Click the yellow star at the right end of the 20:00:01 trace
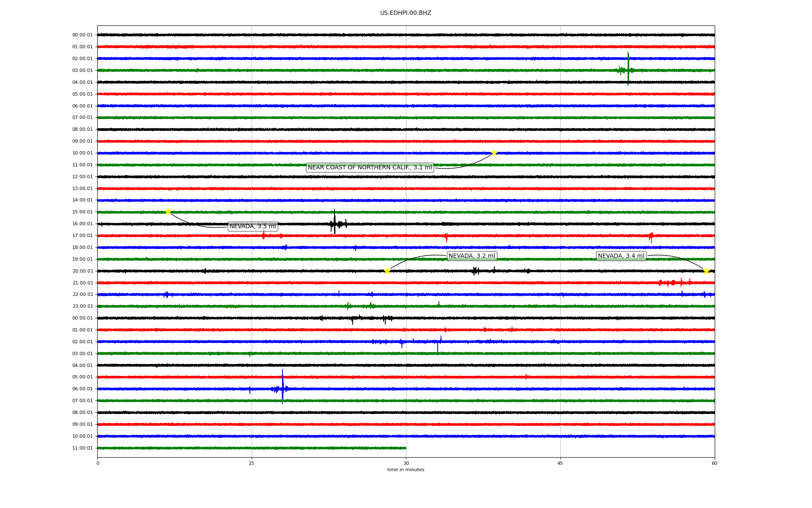Image resolution: width=812 pixels, height=508 pixels. tap(706, 271)
